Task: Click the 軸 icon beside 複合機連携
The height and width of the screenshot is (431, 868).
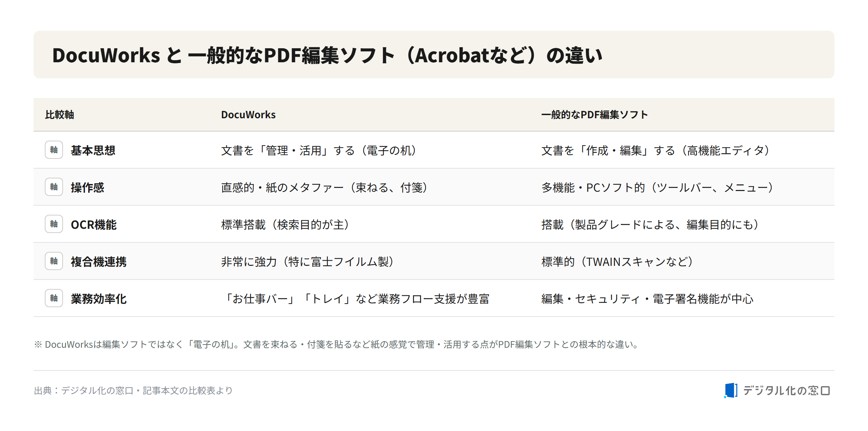Action: [54, 261]
